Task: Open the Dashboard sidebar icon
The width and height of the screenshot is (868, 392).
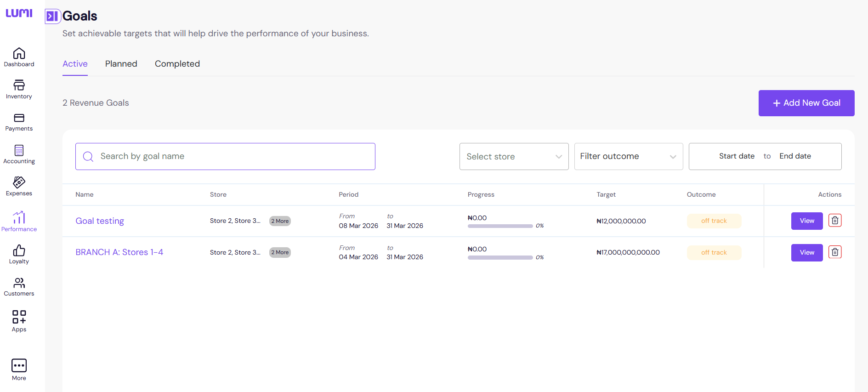Action: (19, 54)
